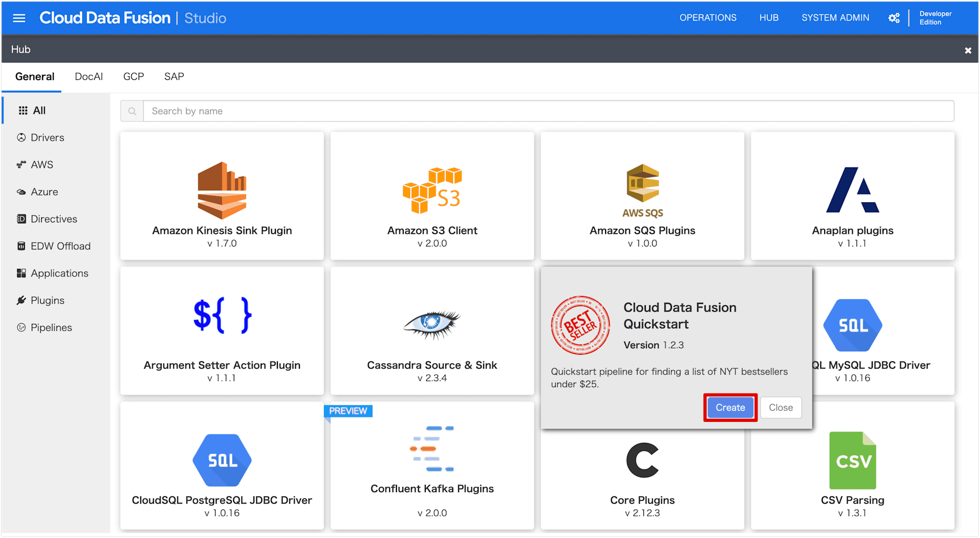Click the PREVIEW badge on Kafka card

pos(348,411)
